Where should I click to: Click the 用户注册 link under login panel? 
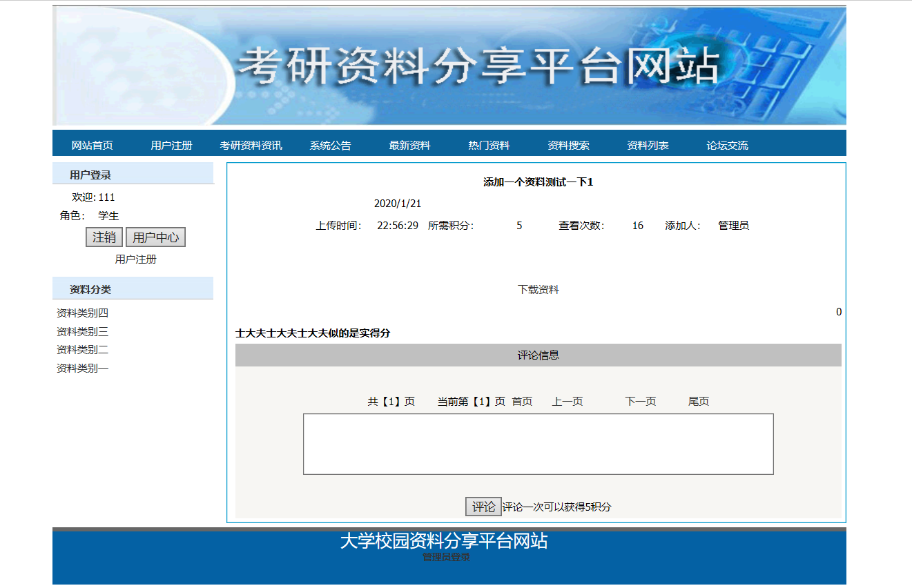point(135,259)
